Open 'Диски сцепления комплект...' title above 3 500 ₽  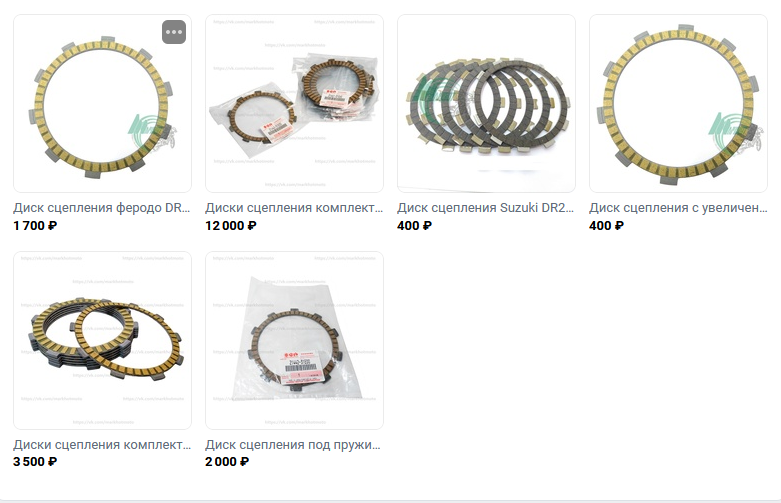(x=102, y=445)
